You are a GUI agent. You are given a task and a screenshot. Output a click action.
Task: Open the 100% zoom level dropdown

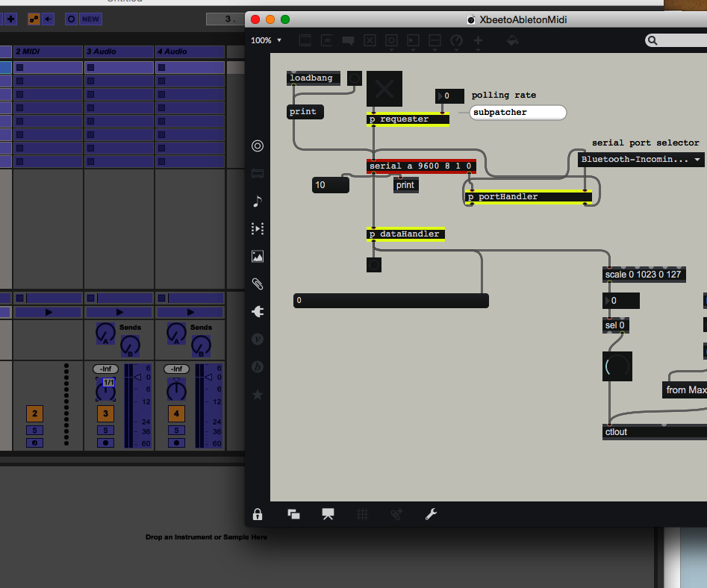266,40
